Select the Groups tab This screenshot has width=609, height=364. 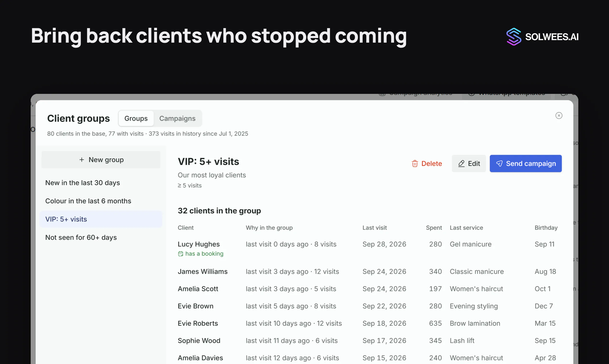[x=136, y=119]
